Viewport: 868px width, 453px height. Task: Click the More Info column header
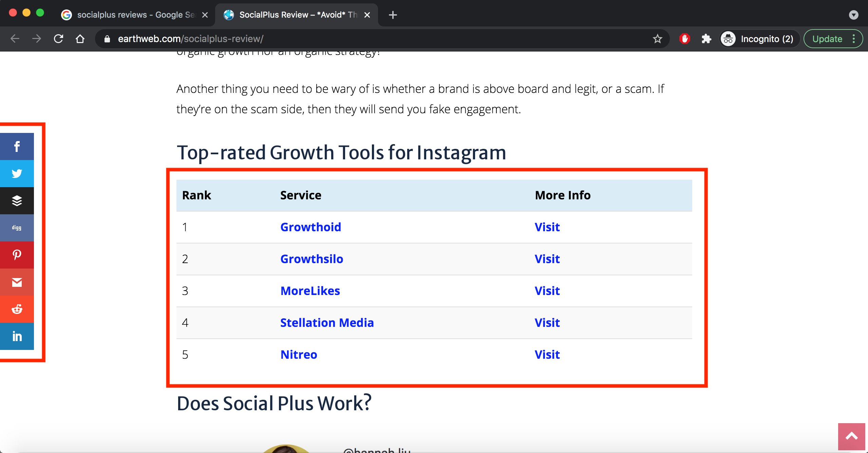pos(563,195)
